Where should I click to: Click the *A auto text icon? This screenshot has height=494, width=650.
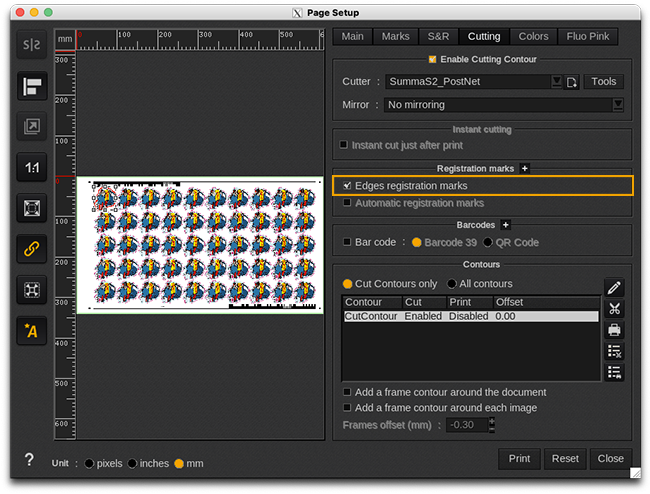coord(32,331)
